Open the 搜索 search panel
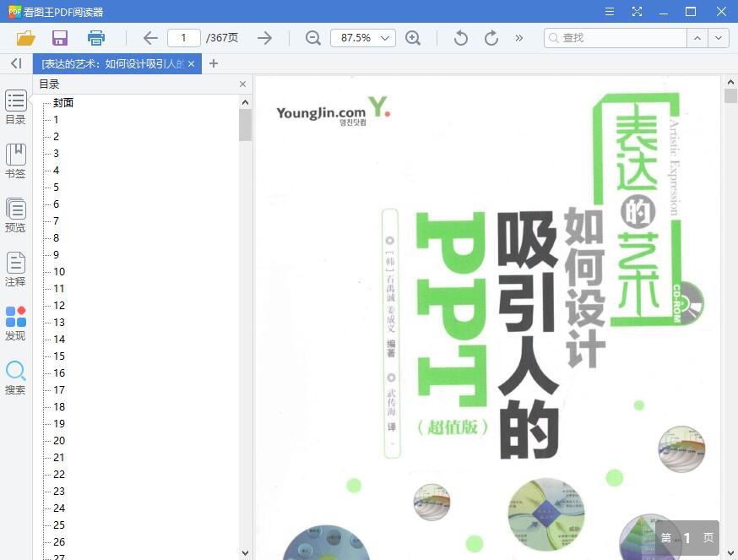 (x=15, y=378)
